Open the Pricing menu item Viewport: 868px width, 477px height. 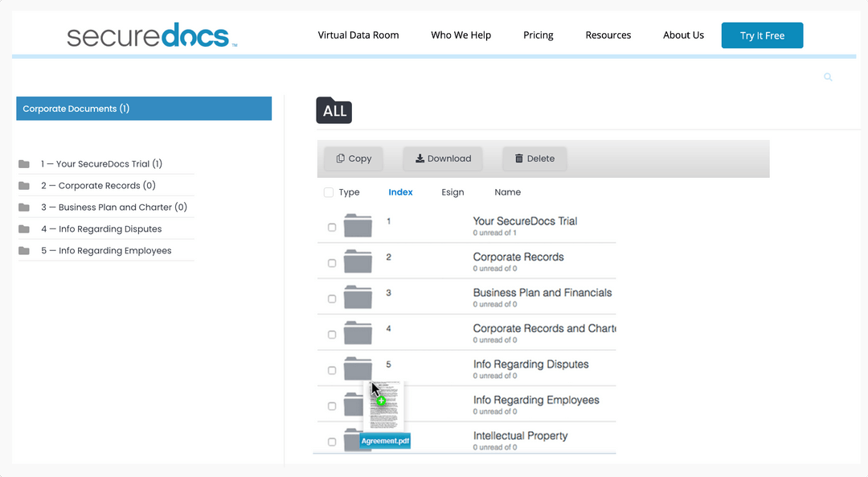[538, 35]
